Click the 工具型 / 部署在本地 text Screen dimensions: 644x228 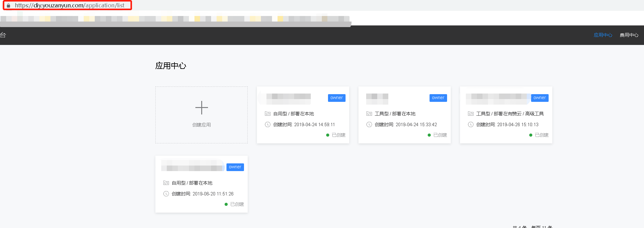pyautogui.click(x=395, y=114)
